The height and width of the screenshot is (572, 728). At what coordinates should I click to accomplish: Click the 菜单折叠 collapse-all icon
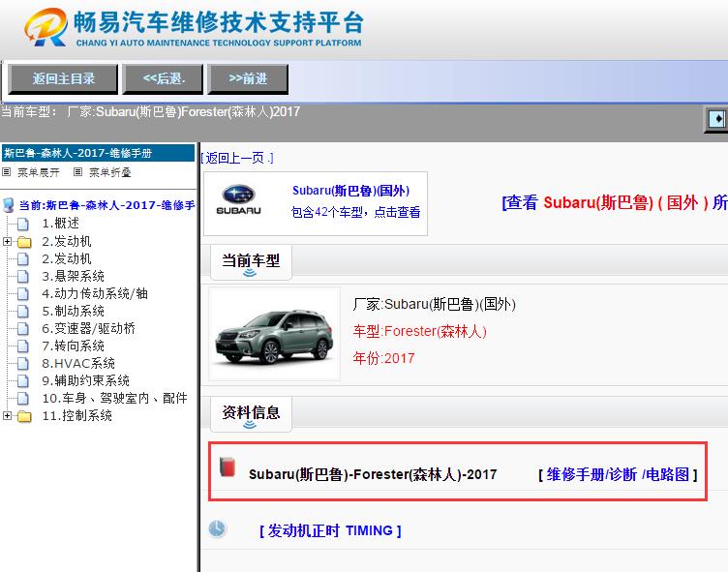coord(78,172)
